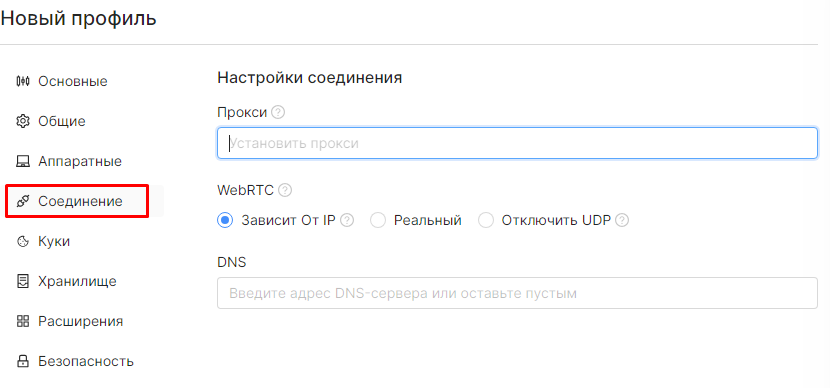Open the help tooltip next to WebRTC
Image resolution: width=830 pixels, height=388 pixels.
[x=285, y=190]
